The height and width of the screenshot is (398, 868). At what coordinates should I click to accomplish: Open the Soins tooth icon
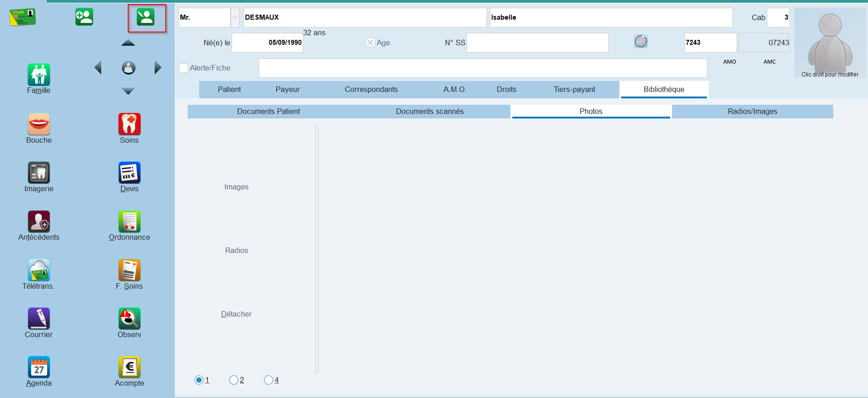tap(129, 124)
